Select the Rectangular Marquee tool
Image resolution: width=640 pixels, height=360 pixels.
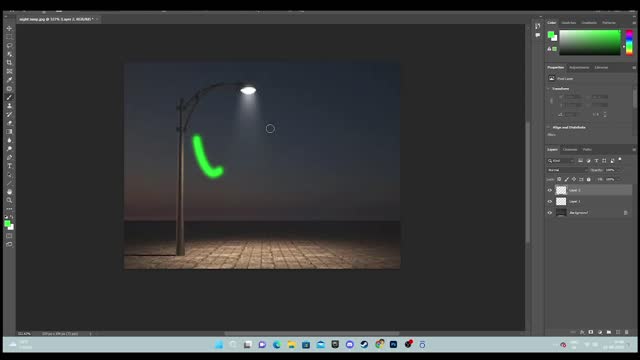[9, 37]
